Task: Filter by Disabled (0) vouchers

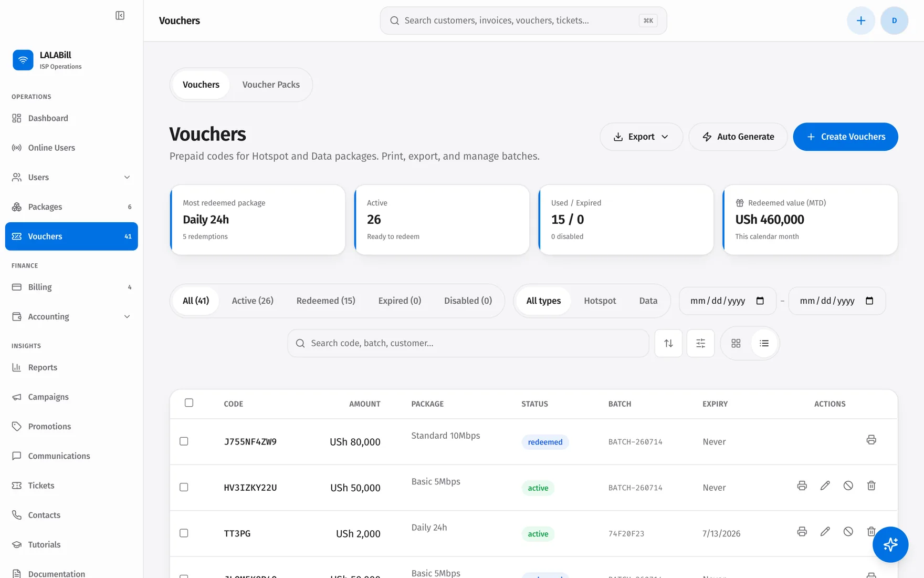Action: point(468,301)
